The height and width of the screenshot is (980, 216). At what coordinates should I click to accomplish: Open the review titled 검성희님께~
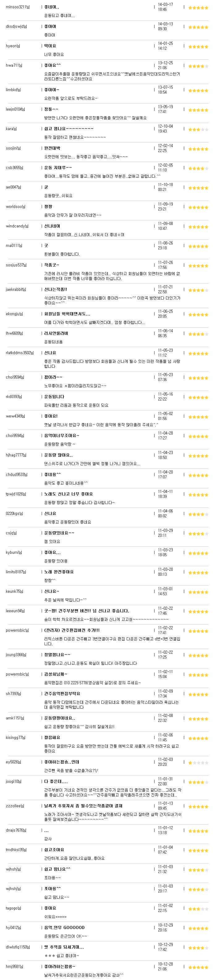tap(56, 674)
